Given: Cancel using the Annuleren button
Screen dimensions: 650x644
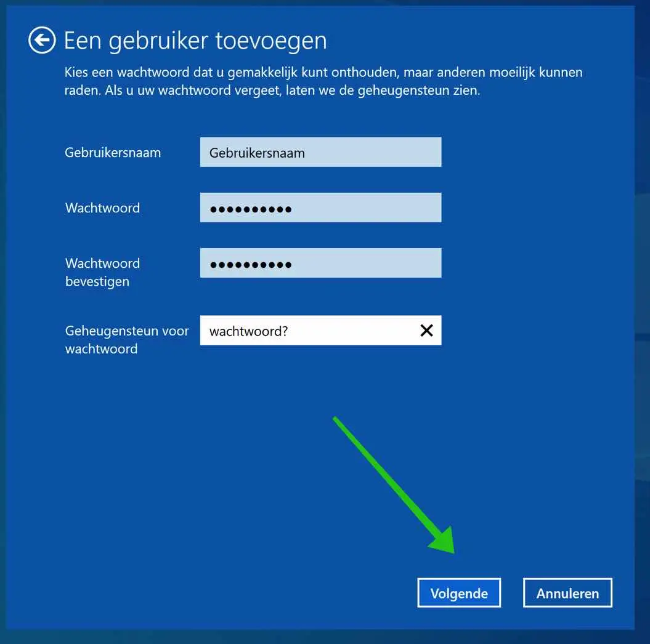Looking at the screenshot, I should click(567, 593).
